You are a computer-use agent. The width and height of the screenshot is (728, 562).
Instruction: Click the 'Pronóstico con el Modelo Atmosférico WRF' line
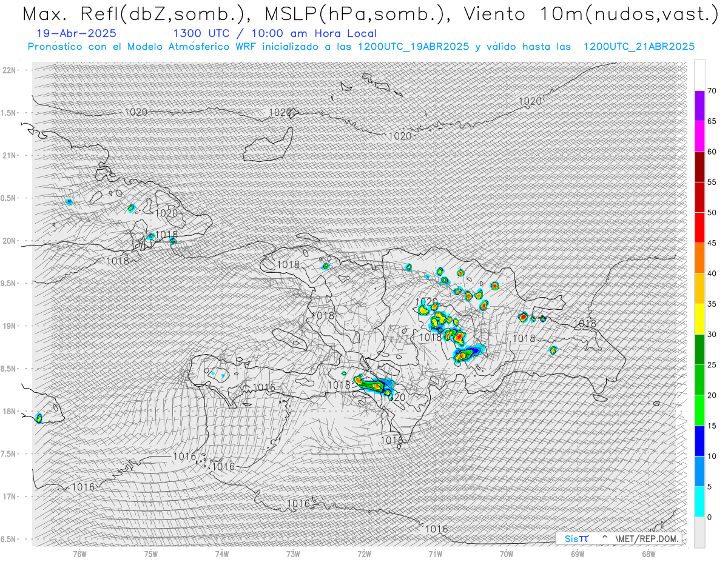click(361, 47)
